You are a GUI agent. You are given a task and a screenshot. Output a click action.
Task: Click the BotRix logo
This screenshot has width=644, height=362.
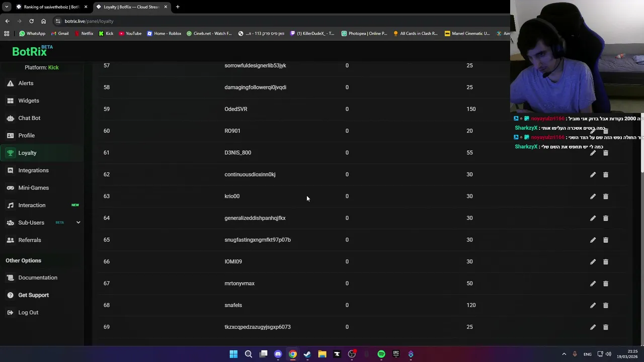pyautogui.click(x=32, y=51)
